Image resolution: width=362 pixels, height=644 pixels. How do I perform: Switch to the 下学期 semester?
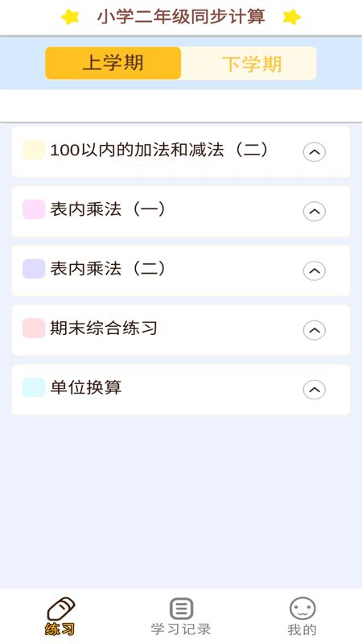click(x=249, y=63)
